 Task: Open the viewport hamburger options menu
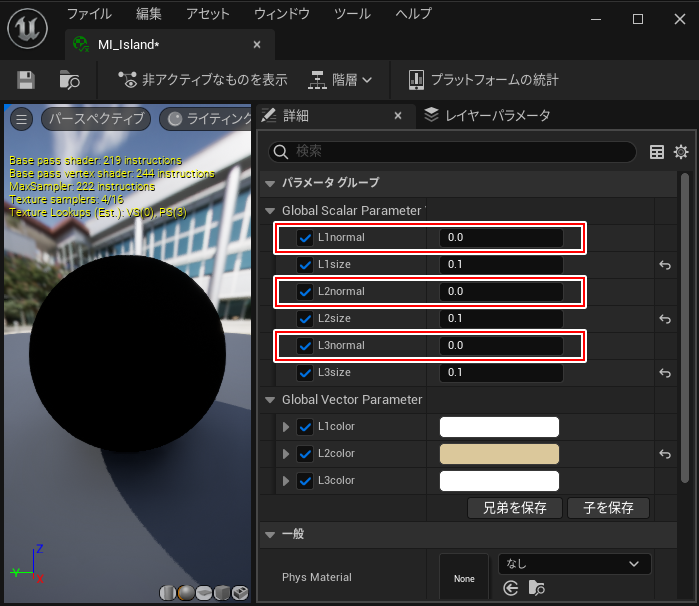click(x=21, y=119)
